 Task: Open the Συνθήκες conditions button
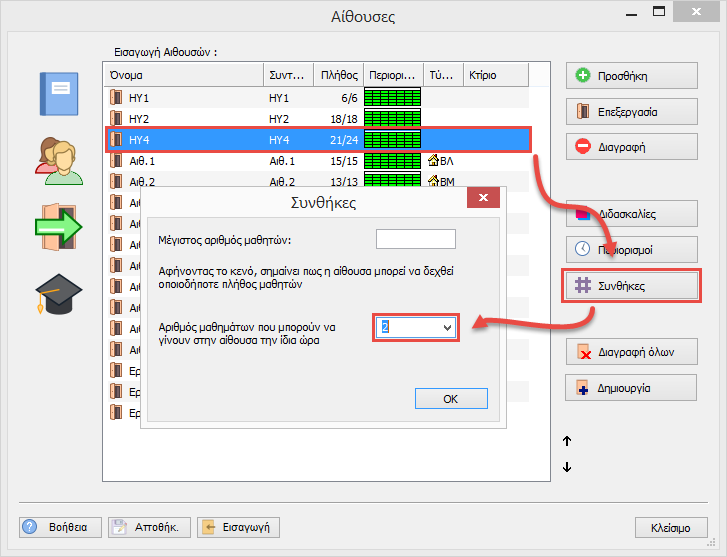pyautogui.click(x=631, y=285)
